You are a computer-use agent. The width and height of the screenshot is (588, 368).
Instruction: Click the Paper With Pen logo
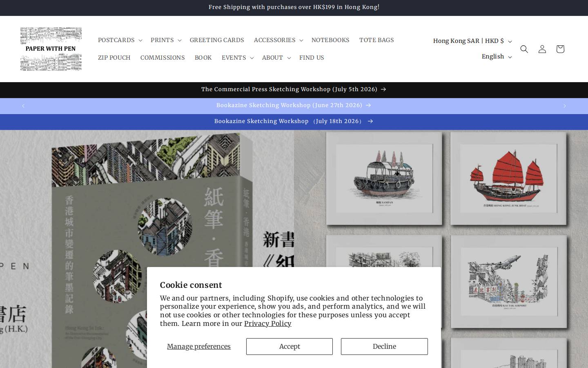pyautogui.click(x=51, y=49)
